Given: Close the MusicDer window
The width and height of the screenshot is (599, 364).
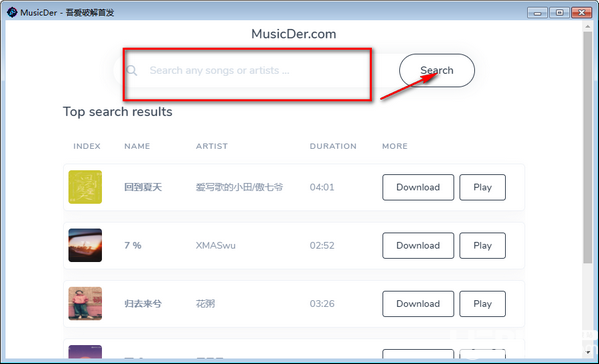Looking at the screenshot, I should (581, 13).
